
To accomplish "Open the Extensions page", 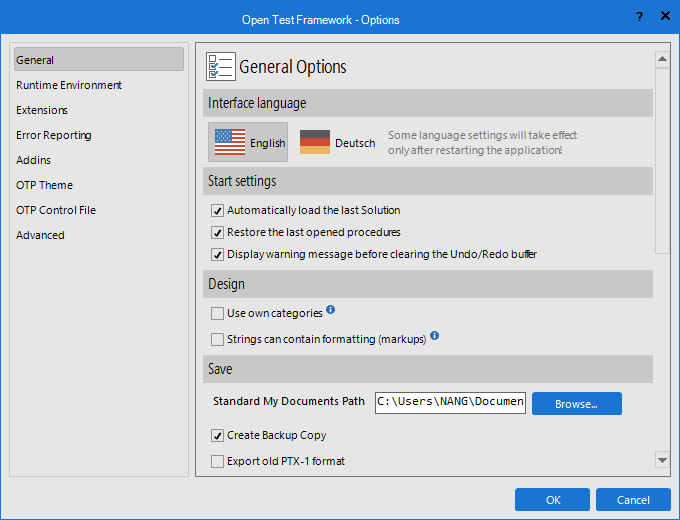I will (42, 110).
